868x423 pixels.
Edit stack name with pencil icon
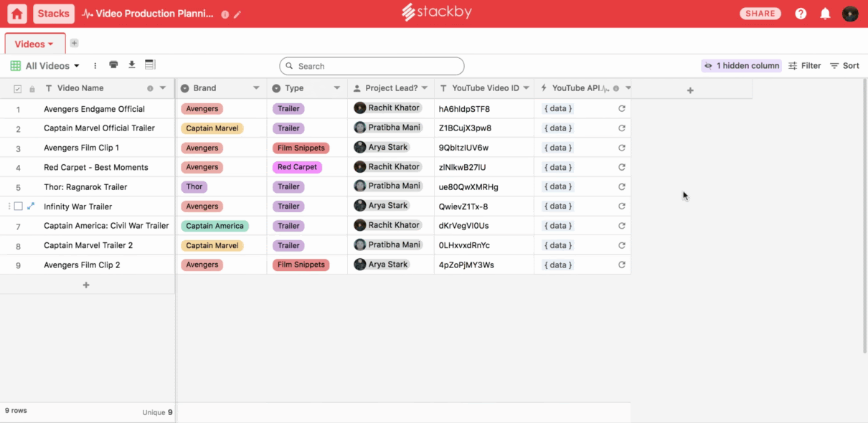237,14
